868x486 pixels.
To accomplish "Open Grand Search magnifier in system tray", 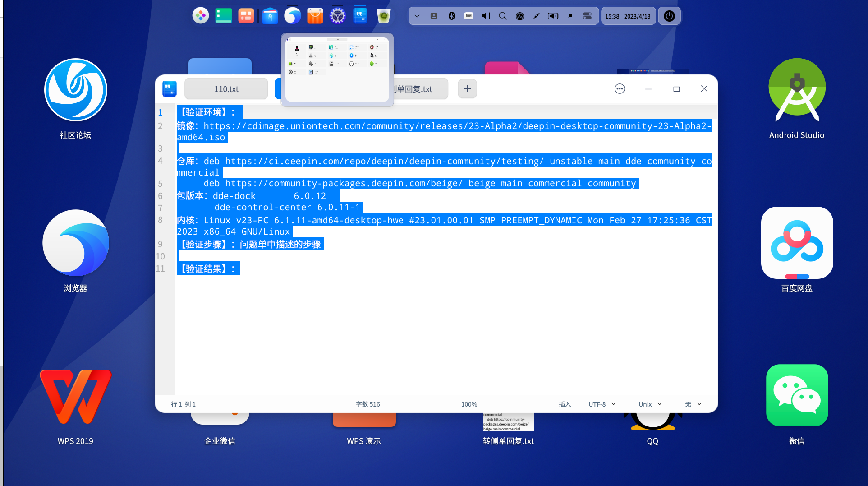I will tap(503, 16).
